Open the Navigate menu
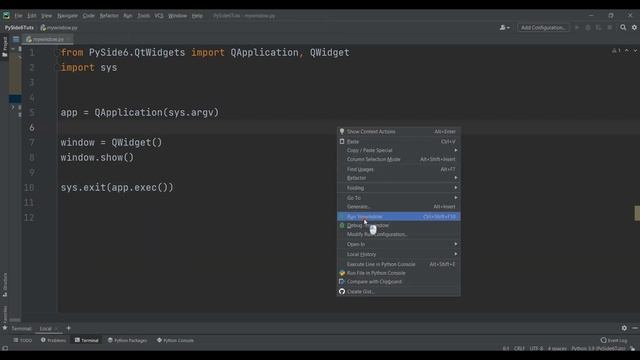 coord(67,16)
